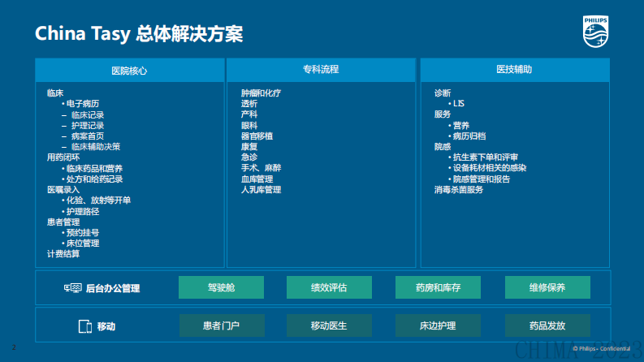Select the 消毒杀菌服务 line
644x362 pixels.
click(x=458, y=190)
